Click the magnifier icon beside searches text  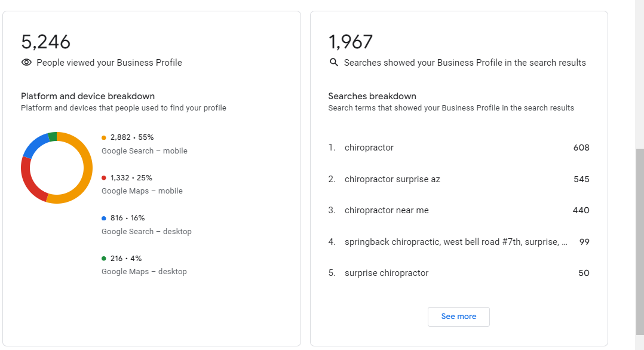(x=334, y=62)
